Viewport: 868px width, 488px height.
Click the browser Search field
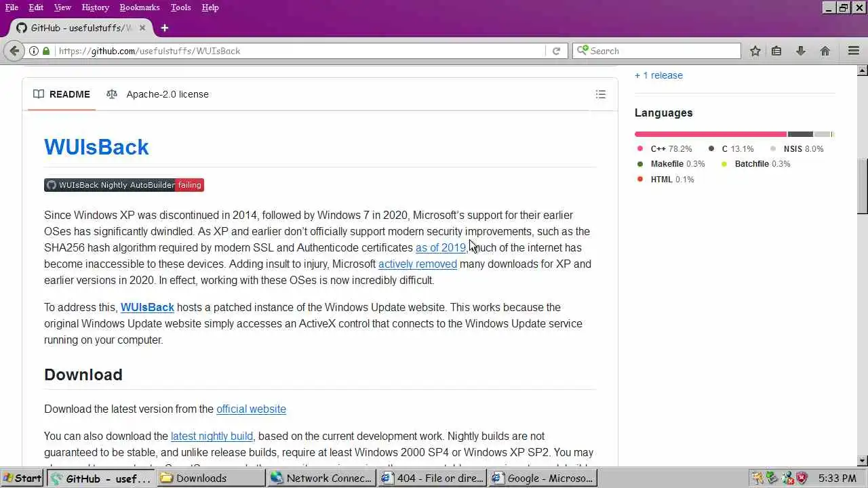[658, 51]
